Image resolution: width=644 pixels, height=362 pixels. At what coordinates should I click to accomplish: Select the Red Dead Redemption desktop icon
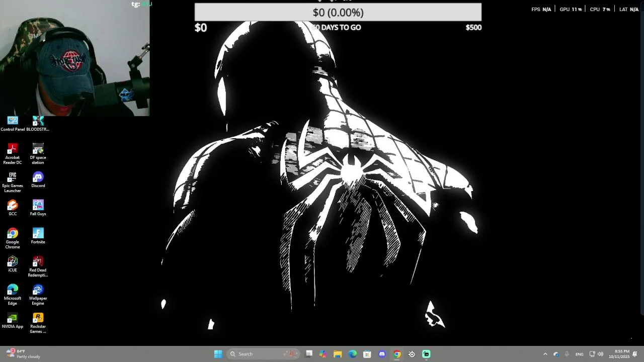click(x=38, y=266)
